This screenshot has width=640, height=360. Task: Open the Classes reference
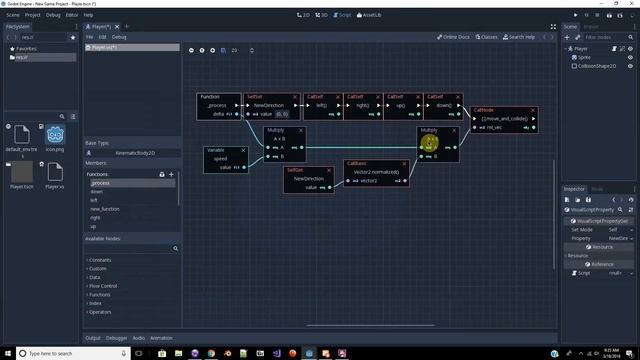click(486, 37)
